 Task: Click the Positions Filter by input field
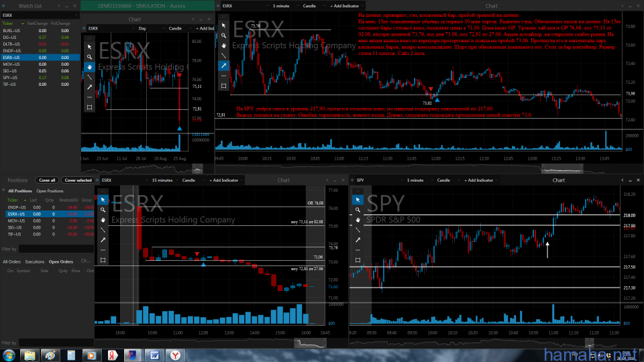pos(56,249)
